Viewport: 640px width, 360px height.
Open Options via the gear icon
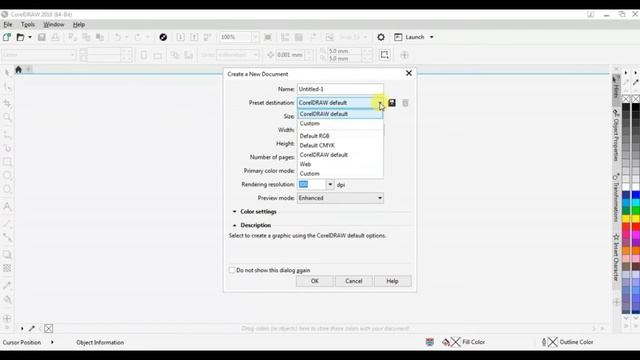(x=381, y=37)
